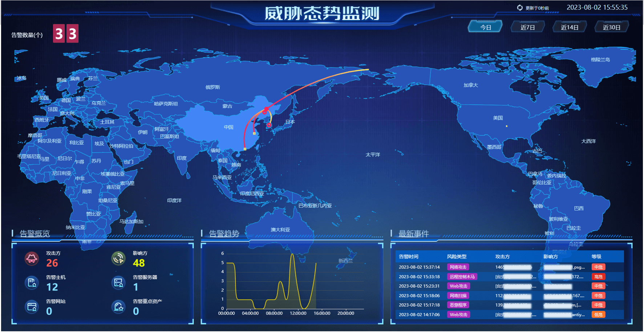
Task: Click the yellow marker in the United States
Action: click(507, 126)
